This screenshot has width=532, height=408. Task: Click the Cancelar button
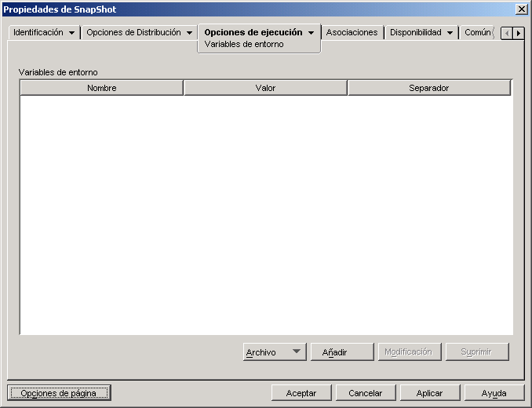(366, 393)
